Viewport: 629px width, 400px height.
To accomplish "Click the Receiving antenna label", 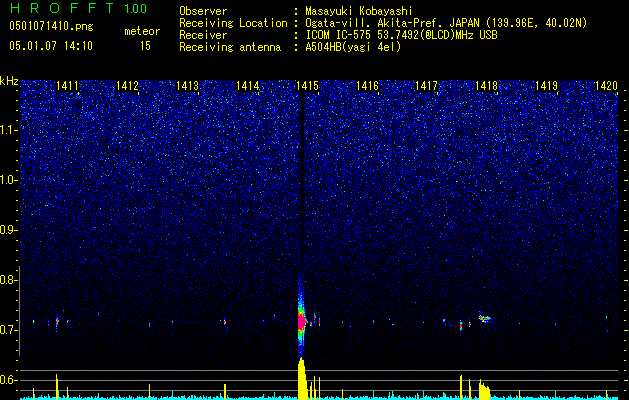I will [230, 47].
